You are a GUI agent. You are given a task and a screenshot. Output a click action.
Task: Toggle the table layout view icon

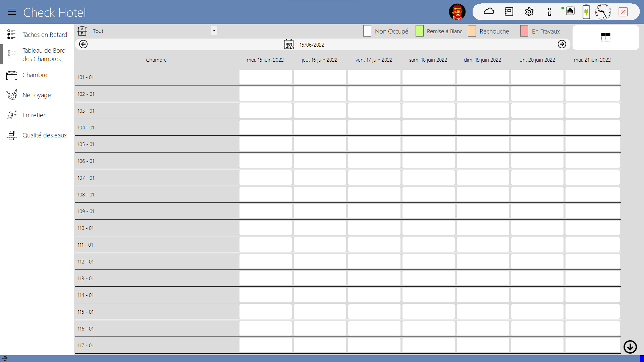[605, 38]
